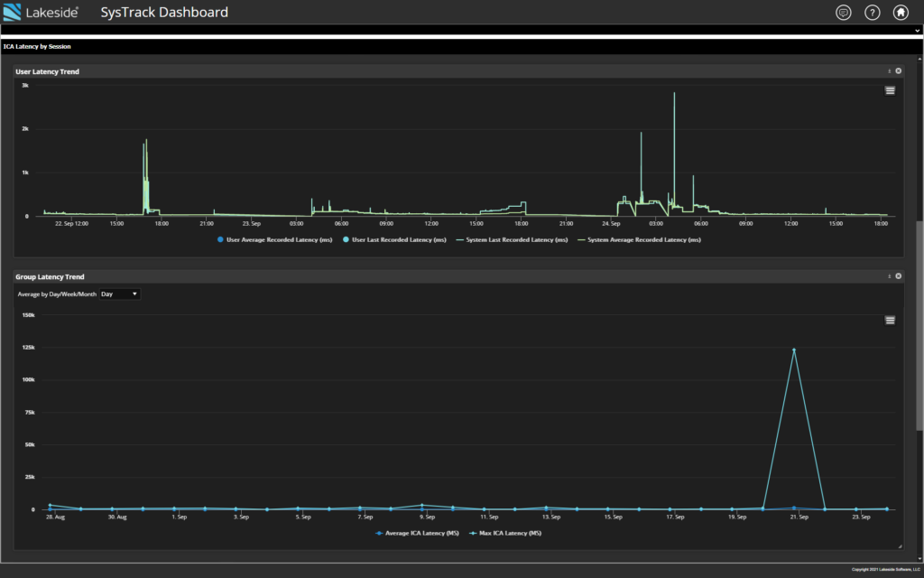Toggle System Average Recorded Latency series
The width and height of the screenshot is (924, 578).
[x=640, y=240]
